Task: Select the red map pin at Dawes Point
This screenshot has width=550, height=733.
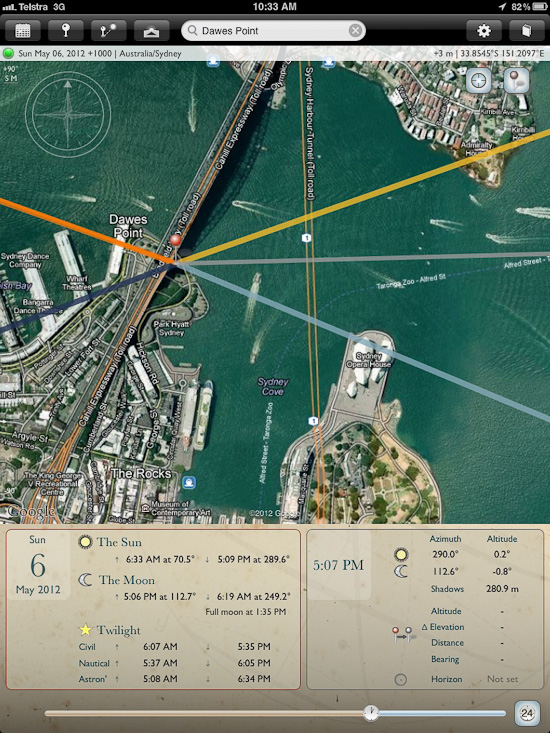Action: point(176,243)
